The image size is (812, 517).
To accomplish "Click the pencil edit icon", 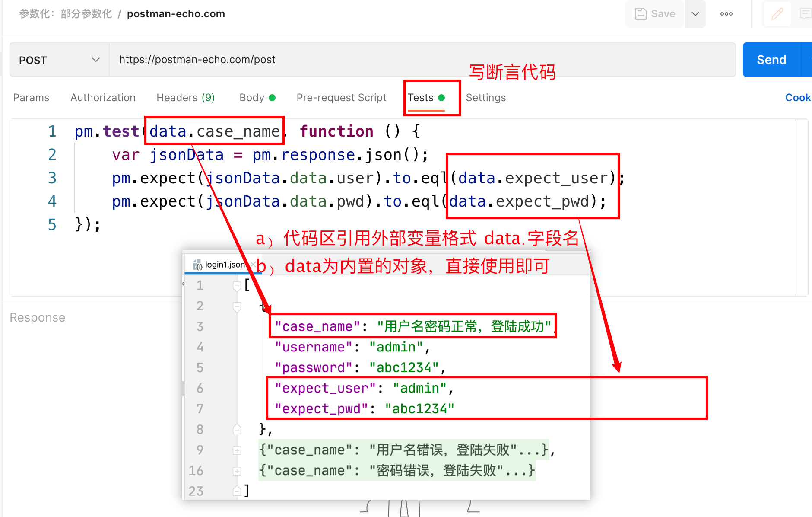I will pos(777,14).
